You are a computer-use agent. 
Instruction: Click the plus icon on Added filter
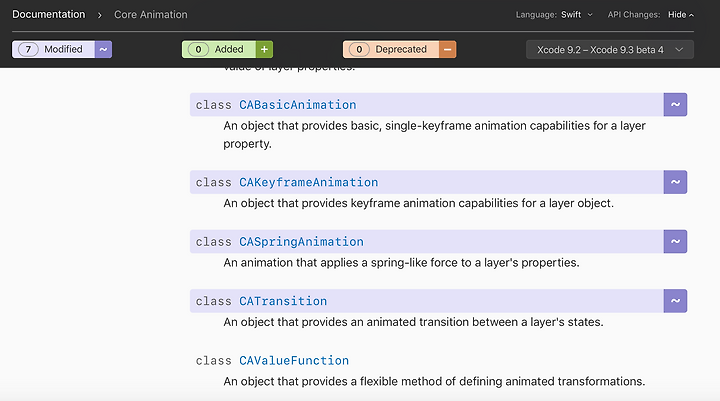tap(264, 49)
